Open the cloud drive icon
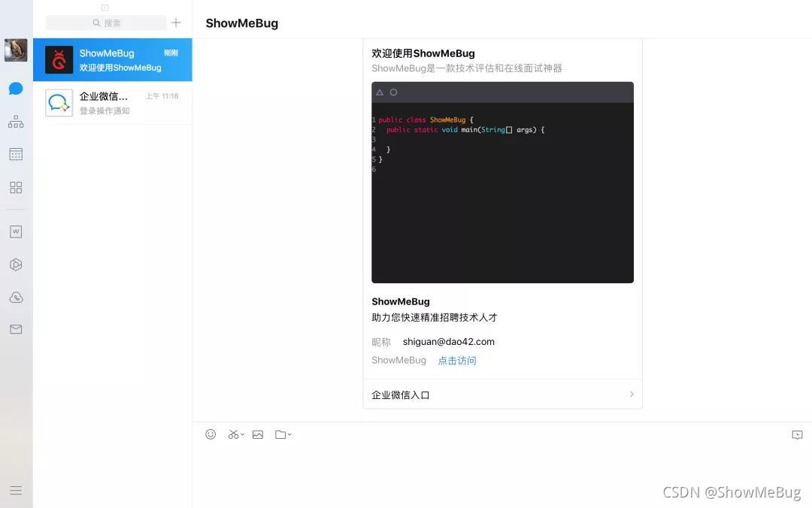This screenshot has height=508, width=812. pos(16,298)
